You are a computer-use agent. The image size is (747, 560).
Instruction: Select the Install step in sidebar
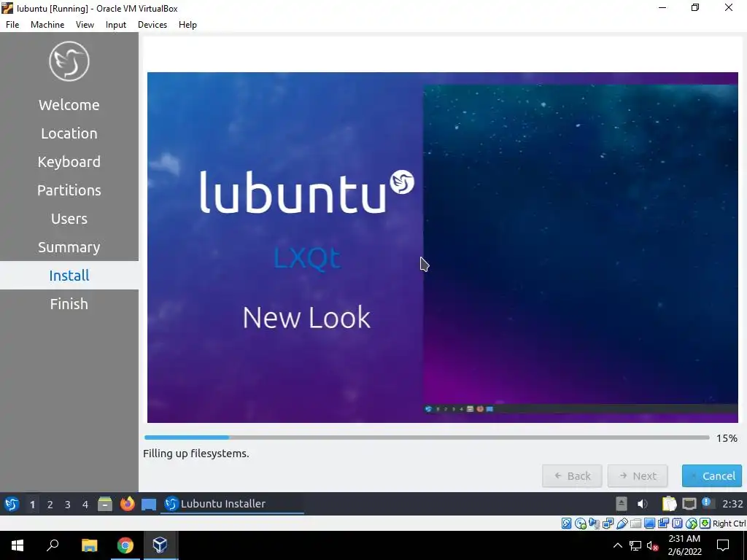[69, 275]
